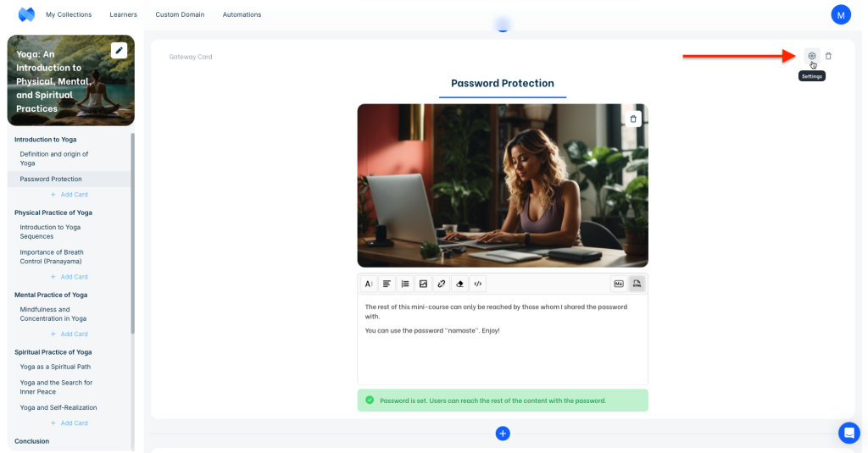Delete the Gateway Card with trash icon

tap(828, 56)
